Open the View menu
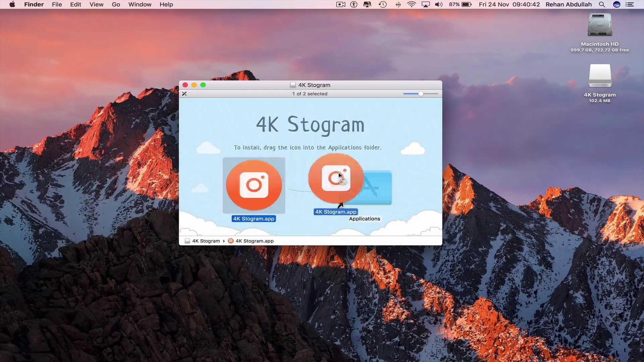Image resolution: width=644 pixels, height=362 pixels. (x=96, y=5)
